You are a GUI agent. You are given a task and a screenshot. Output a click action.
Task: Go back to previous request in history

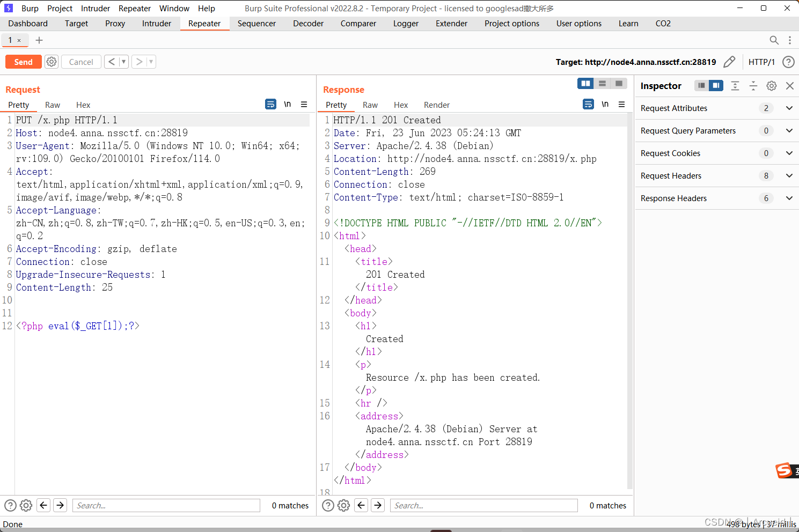pos(112,62)
